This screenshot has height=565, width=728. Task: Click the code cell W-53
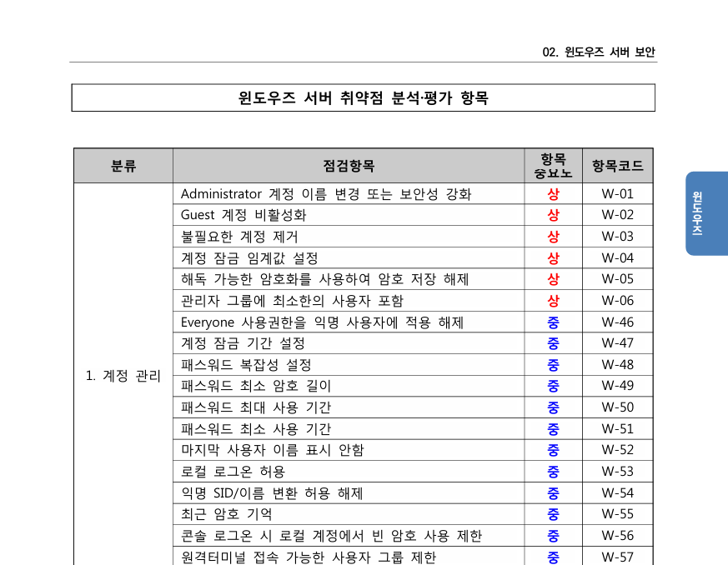point(617,472)
